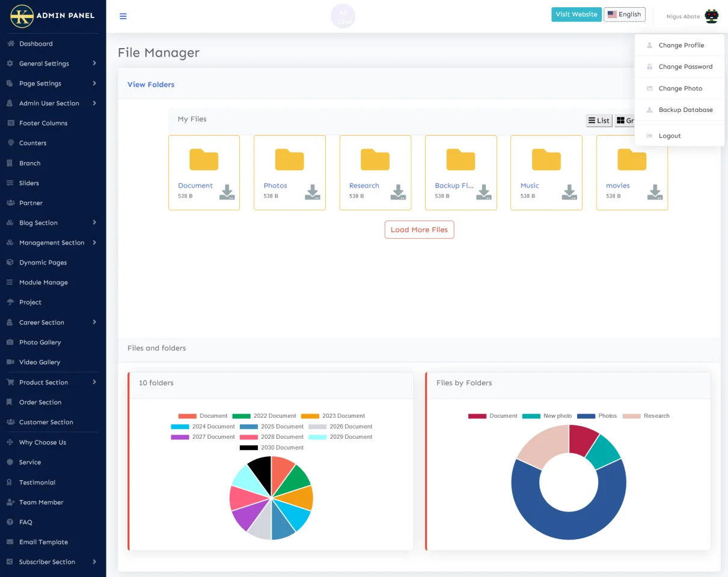
Task: Expand Management Section submenu
Action: coord(53,243)
